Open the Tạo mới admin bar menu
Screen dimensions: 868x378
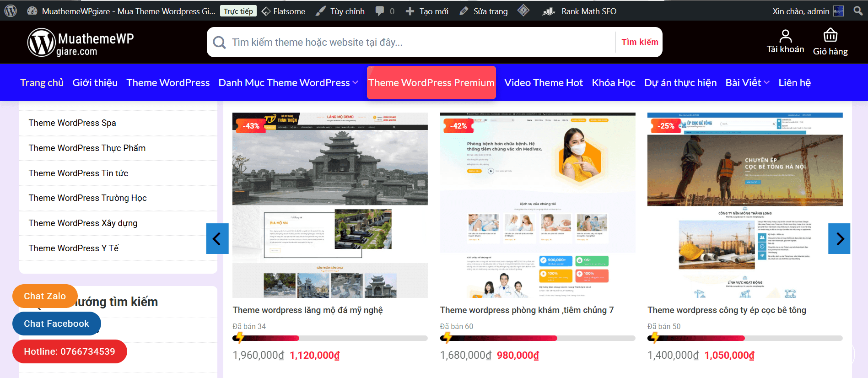(427, 11)
